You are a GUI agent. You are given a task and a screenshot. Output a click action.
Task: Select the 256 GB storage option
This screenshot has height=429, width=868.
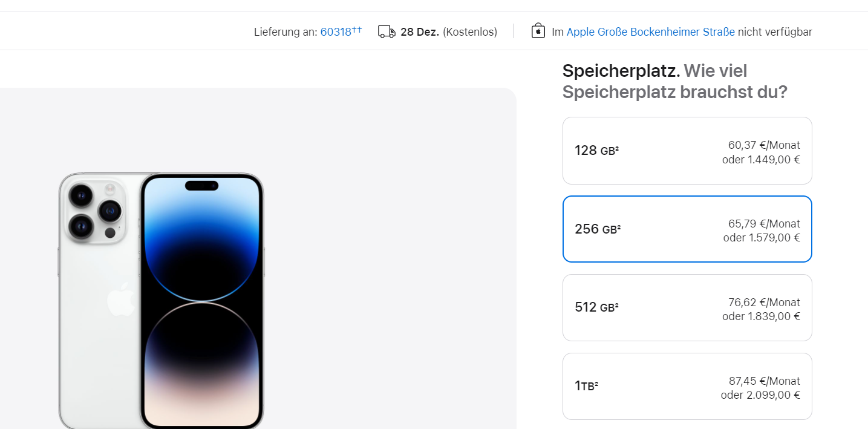coord(687,229)
